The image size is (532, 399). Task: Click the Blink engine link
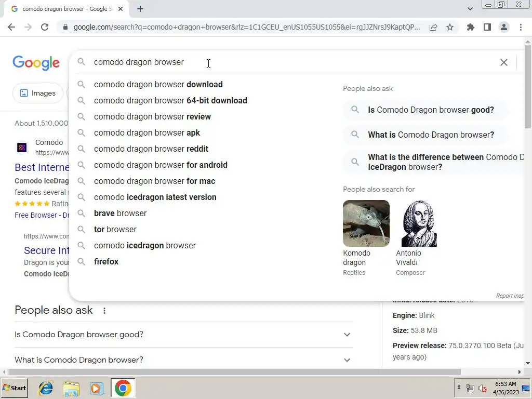tap(427, 315)
